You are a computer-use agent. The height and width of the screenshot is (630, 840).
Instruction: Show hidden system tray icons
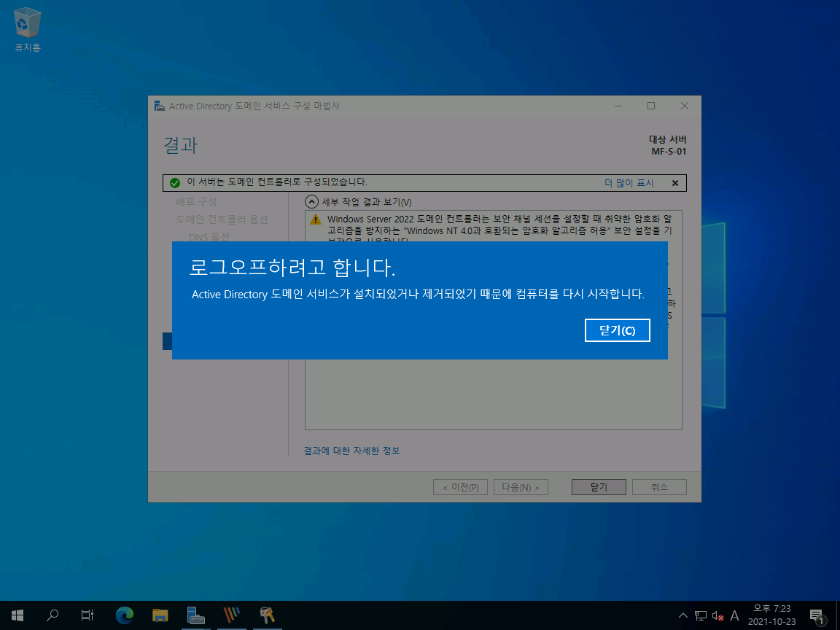click(x=683, y=615)
